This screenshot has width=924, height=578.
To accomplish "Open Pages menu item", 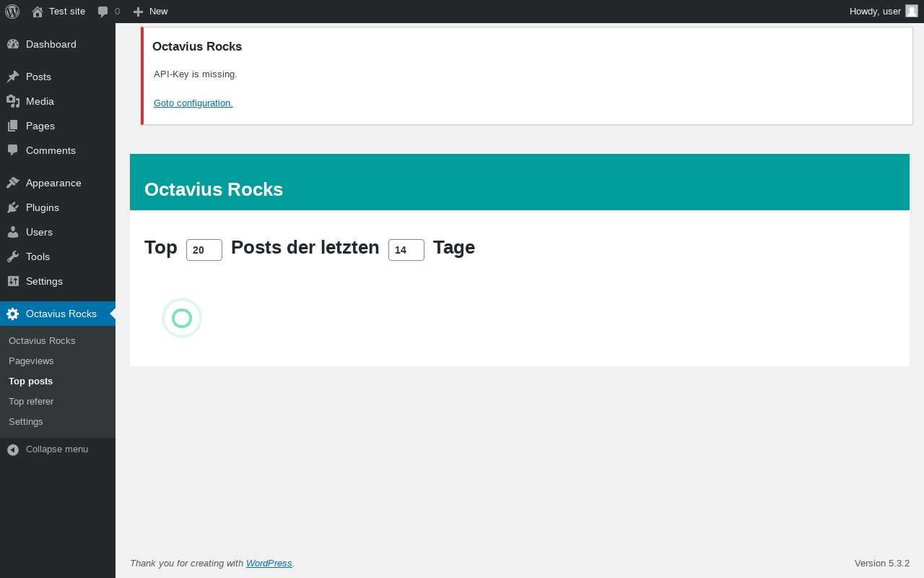I will pos(58,126).
